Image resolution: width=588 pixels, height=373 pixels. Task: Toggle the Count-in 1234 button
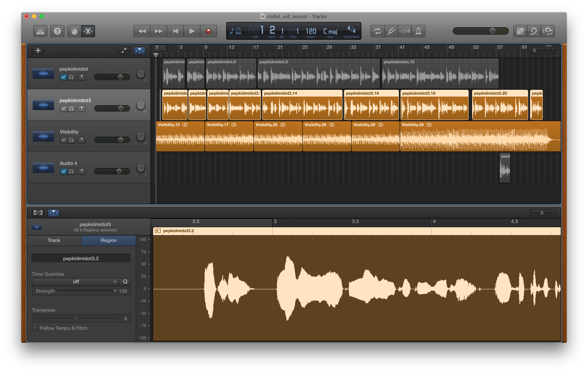(405, 31)
